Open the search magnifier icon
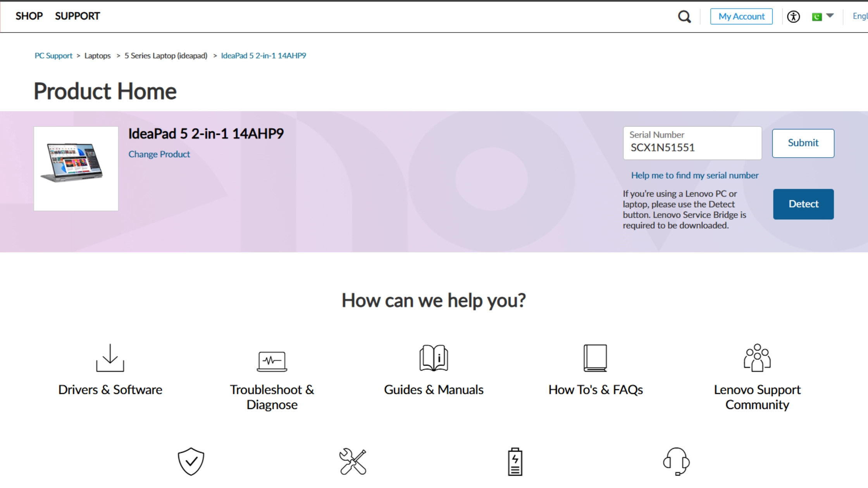 684,17
